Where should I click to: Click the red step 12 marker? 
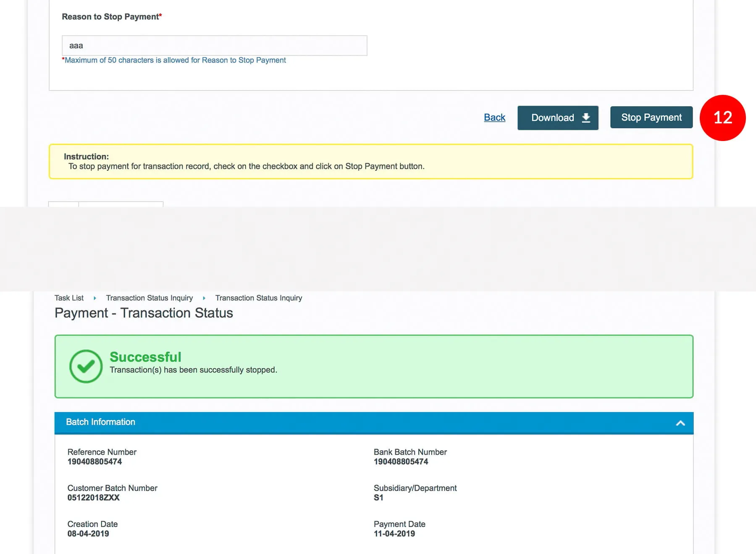pyautogui.click(x=722, y=118)
